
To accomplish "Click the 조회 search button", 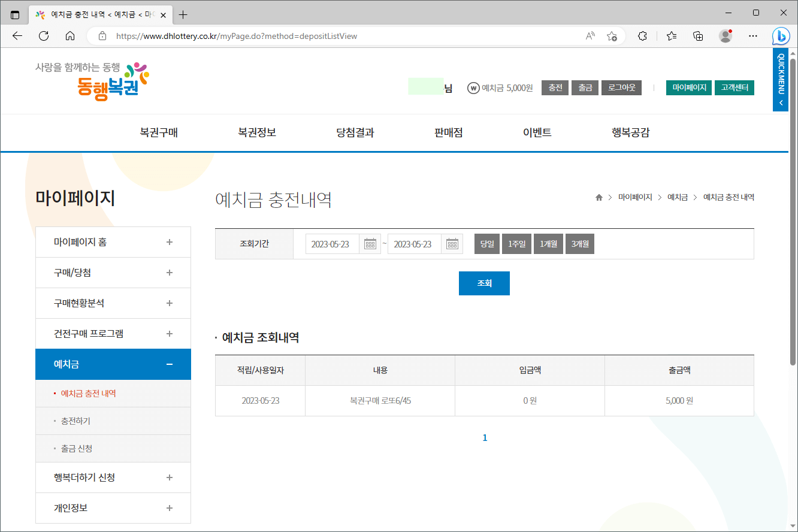I will 484,283.
